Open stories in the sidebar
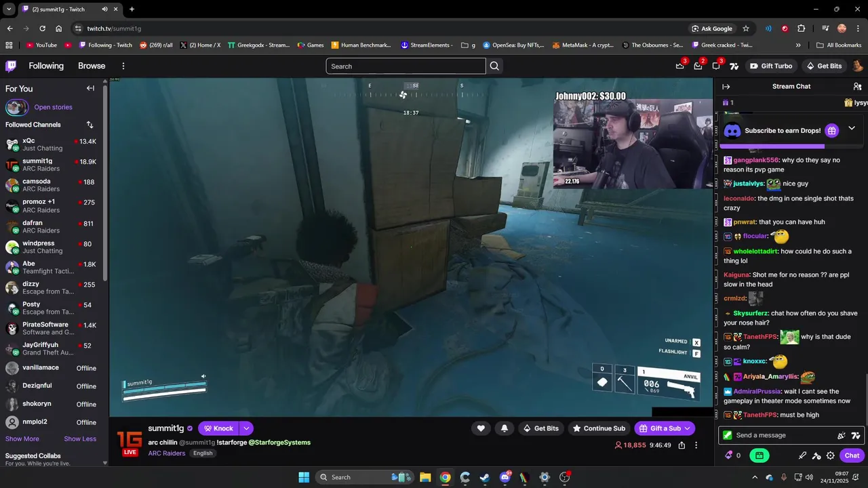Viewport: 868px width, 488px height. click(53, 107)
